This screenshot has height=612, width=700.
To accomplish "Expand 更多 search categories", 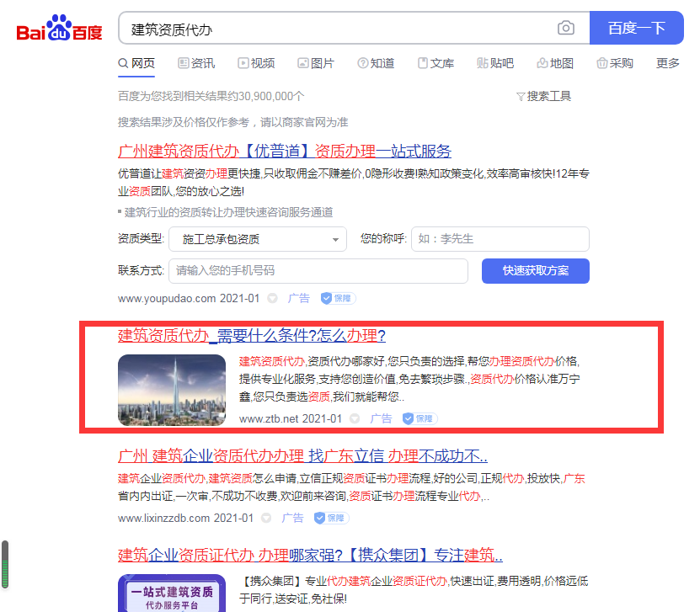I will point(667,63).
